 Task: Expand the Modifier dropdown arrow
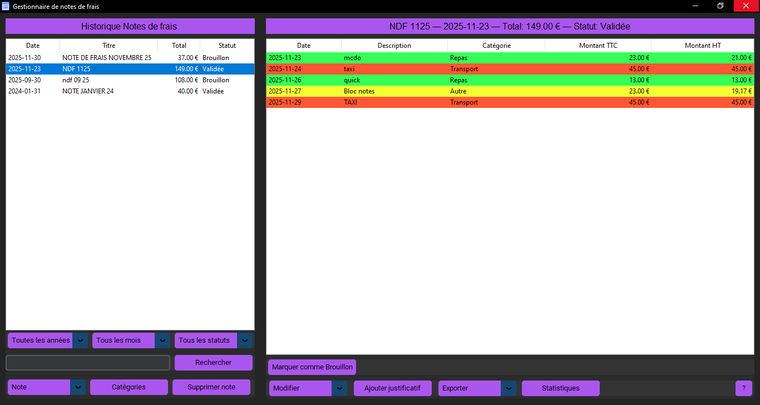(340, 388)
